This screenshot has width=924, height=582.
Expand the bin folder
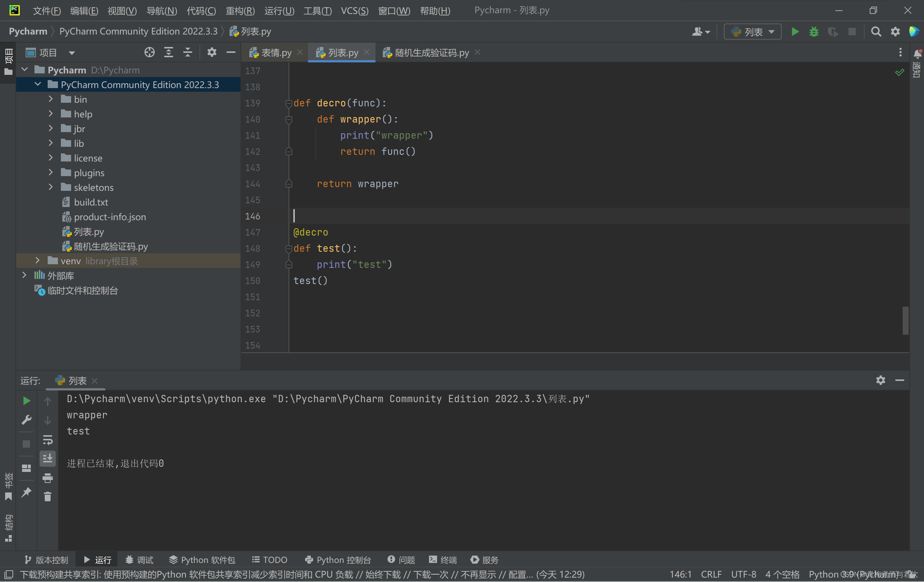point(51,99)
